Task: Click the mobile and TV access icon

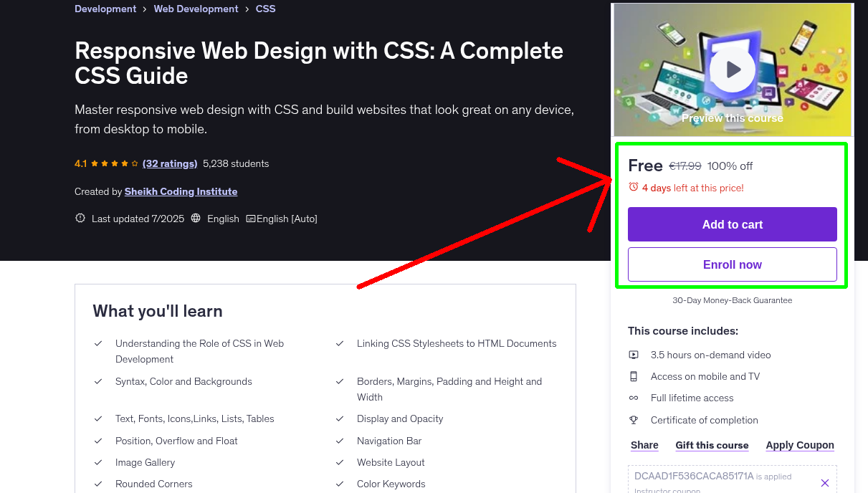Action: (x=634, y=376)
